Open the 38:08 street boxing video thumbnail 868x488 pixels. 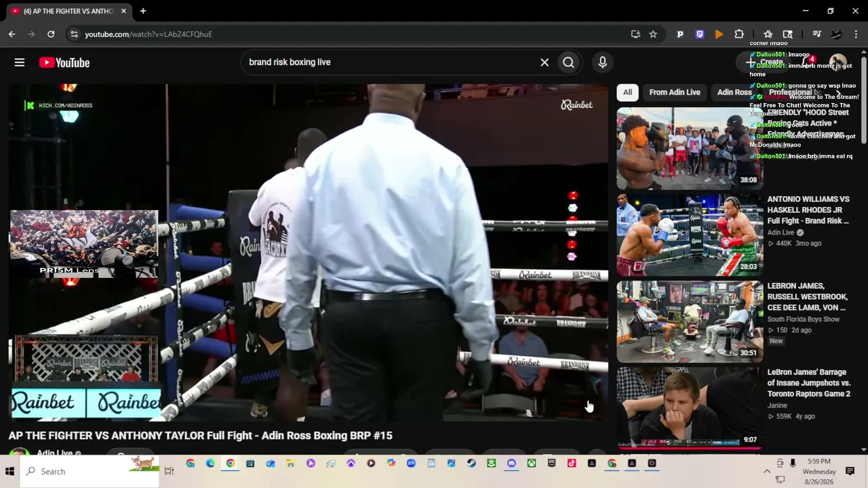tap(690, 148)
